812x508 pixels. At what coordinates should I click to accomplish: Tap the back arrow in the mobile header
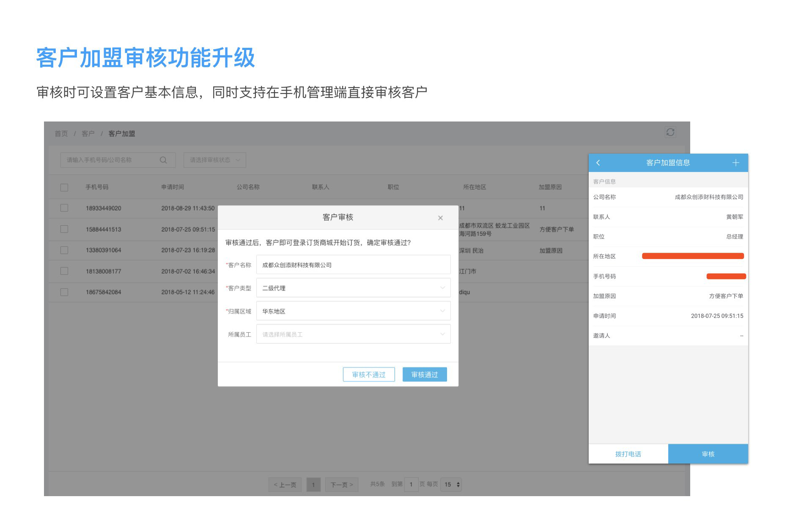point(598,163)
